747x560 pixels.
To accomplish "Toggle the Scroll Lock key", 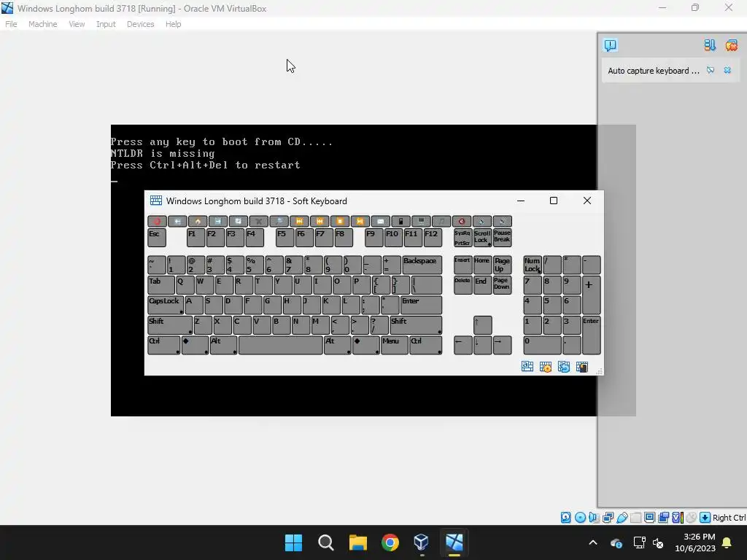I will click(x=482, y=238).
